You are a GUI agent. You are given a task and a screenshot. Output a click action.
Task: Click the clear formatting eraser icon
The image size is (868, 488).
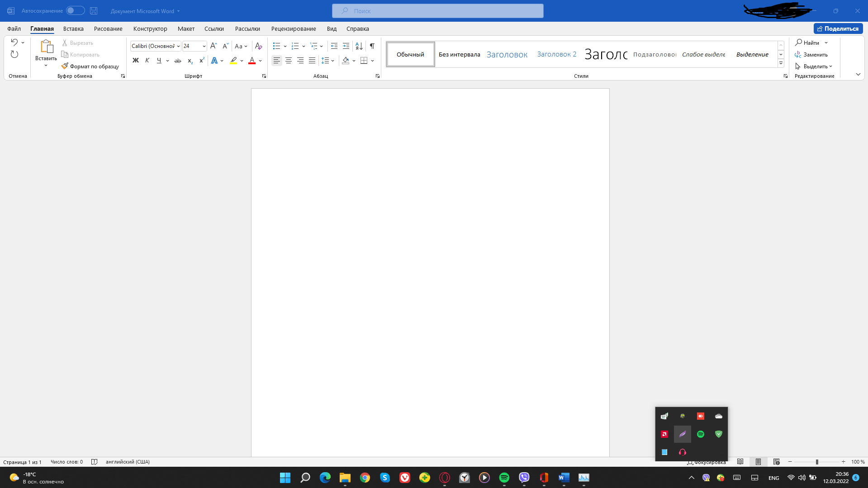[258, 46]
